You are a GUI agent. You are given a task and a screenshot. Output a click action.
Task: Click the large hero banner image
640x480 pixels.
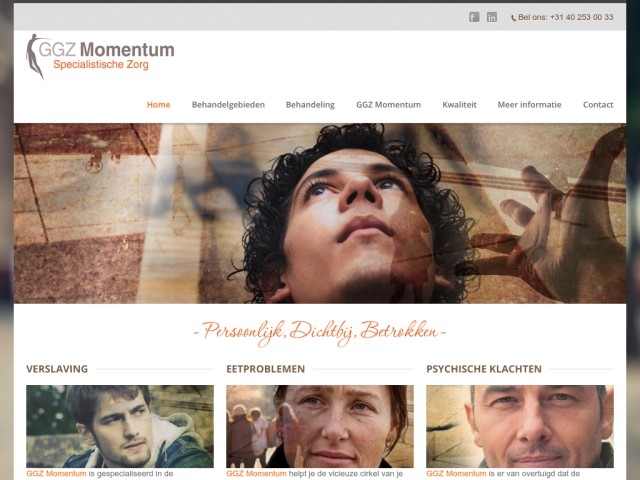point(320,213)
